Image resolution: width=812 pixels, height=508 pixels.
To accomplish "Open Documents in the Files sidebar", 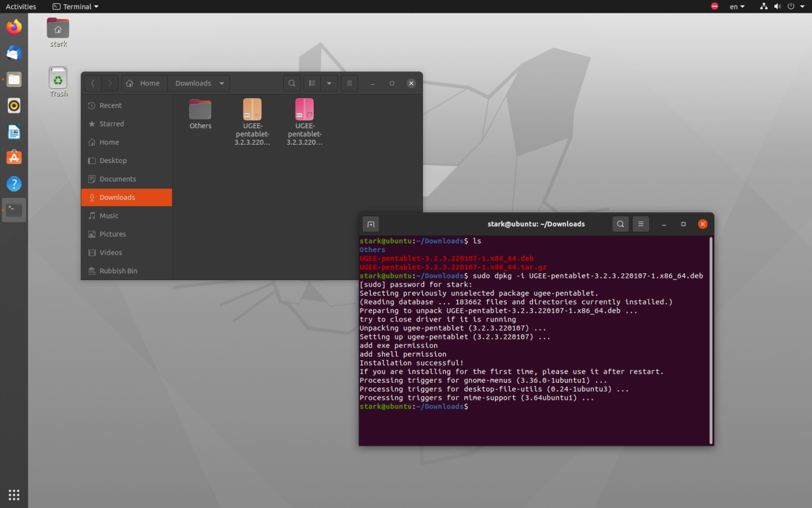I will pyautogui.click(x=127, y=179).
